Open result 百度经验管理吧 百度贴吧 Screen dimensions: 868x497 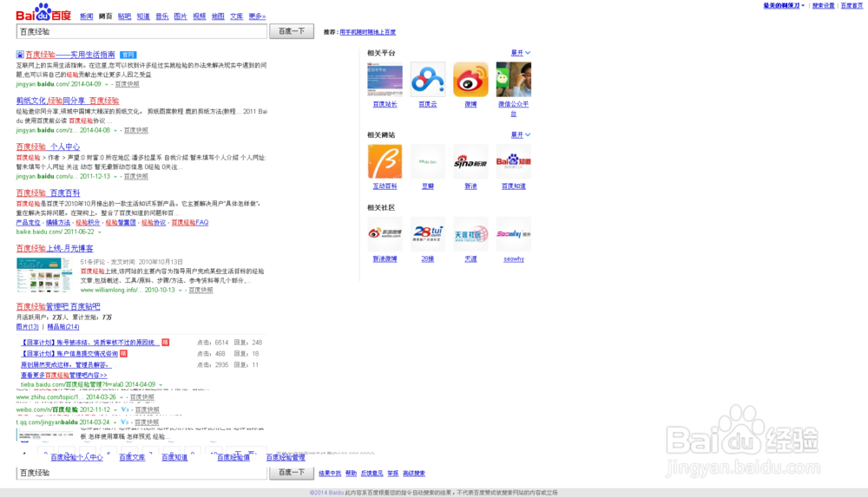click(58, 306)
